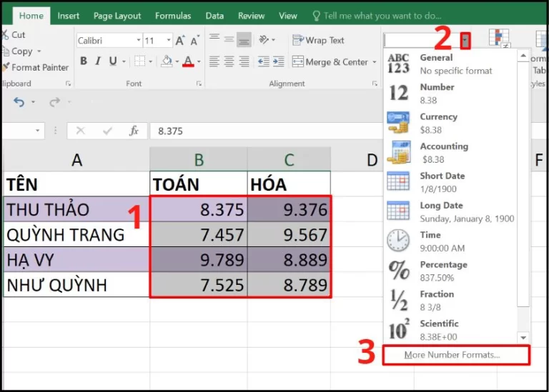Click the Copy command
549x392 pixels.
point(17,51)
